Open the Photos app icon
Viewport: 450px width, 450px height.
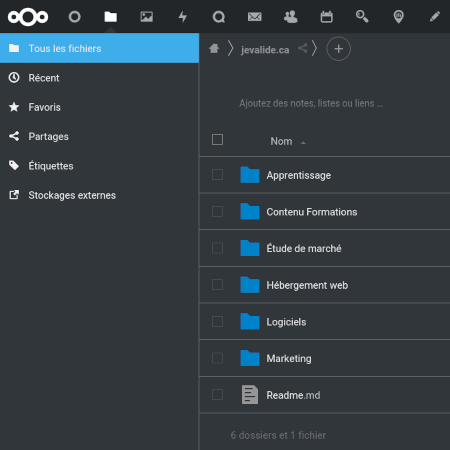147,17
